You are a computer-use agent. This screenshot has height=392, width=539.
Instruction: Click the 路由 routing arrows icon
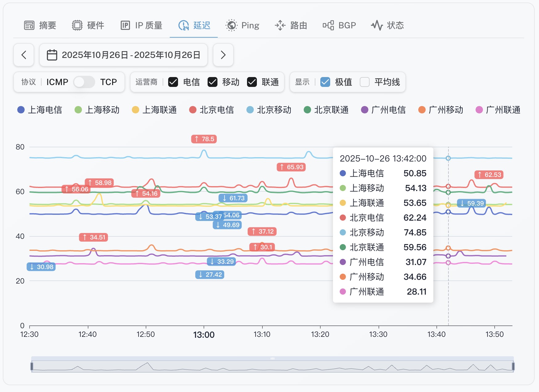click(280, 25)
